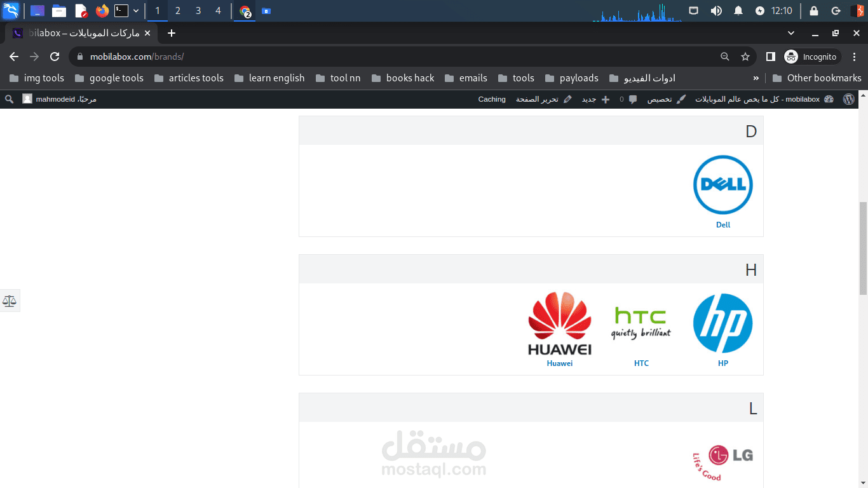
Task: Bookmark this page with the star icon
Action: click(745, 57)
